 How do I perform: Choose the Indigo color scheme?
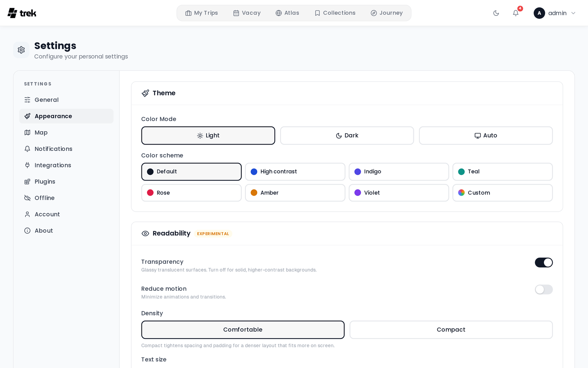(x=399, y=171)
